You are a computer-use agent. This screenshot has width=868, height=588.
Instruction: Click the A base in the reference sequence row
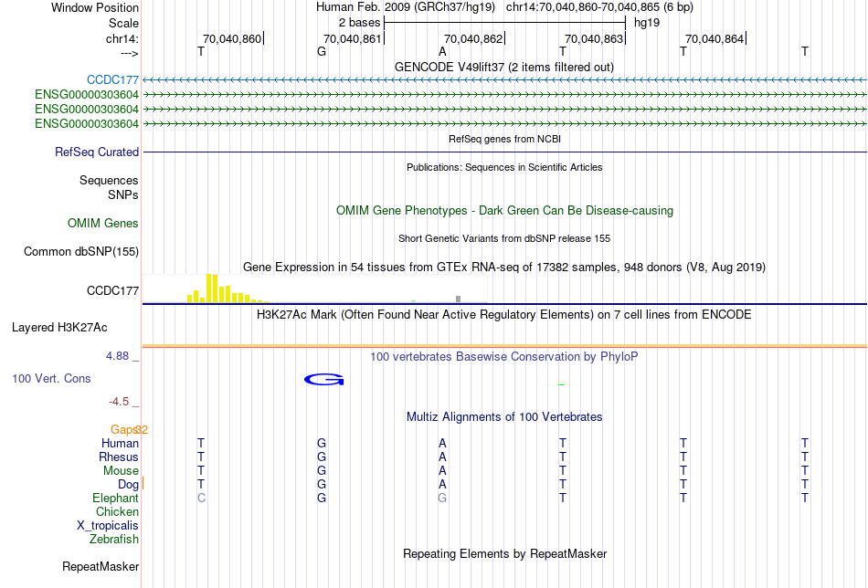442,52
